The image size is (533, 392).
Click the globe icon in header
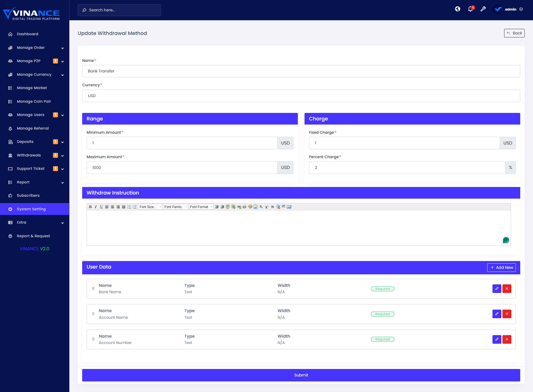pyautogui.click(x=457, y=9)
